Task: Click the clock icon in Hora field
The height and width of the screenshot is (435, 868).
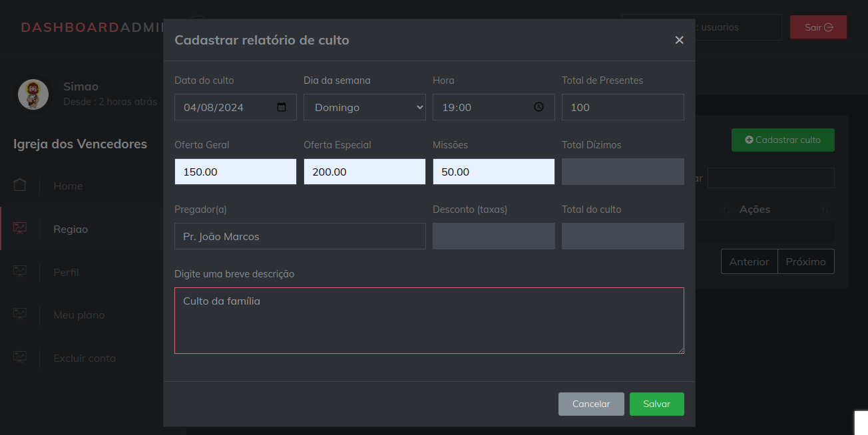Action: [x=539, y=107]
